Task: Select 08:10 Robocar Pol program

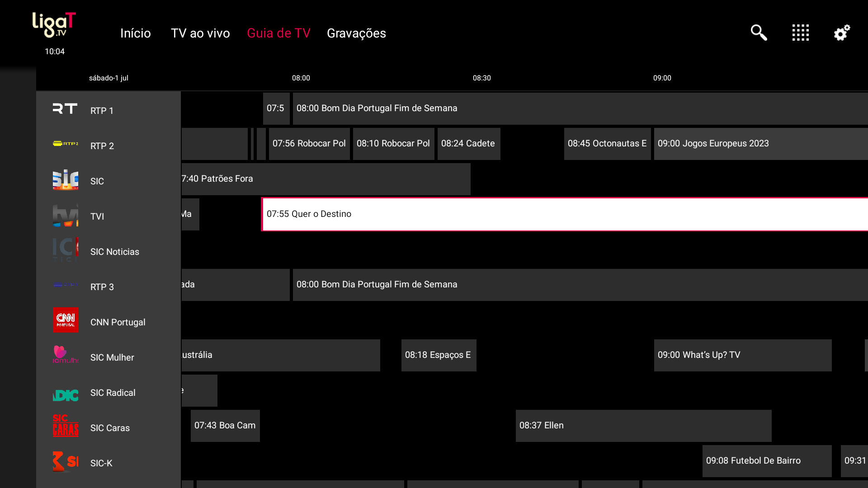Action: point(393,144)
